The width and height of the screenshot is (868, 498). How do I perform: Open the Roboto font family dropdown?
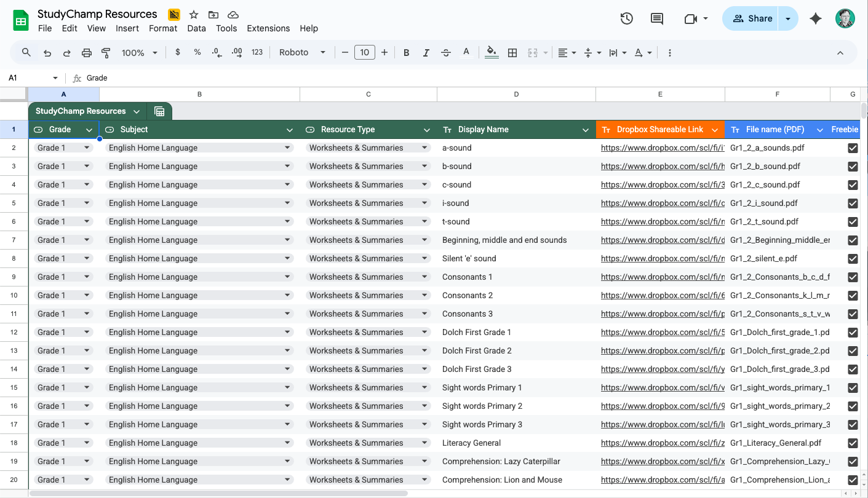[x=302, y=53]
